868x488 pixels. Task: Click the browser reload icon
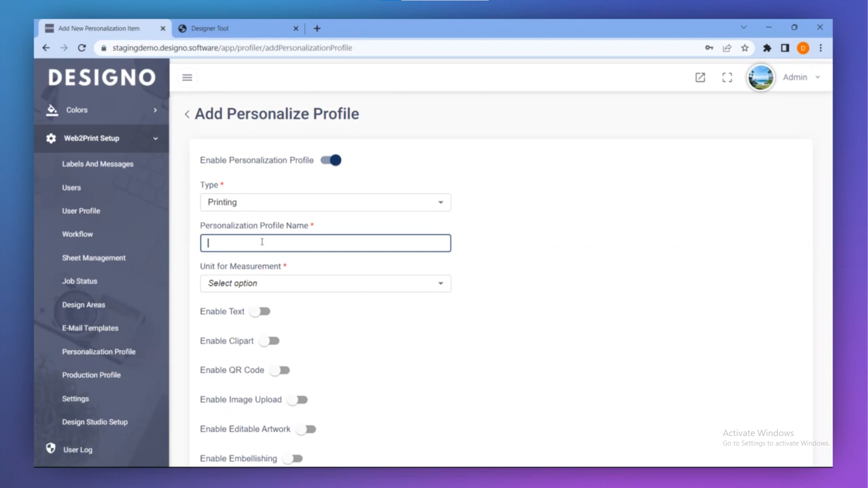point(82,48)
